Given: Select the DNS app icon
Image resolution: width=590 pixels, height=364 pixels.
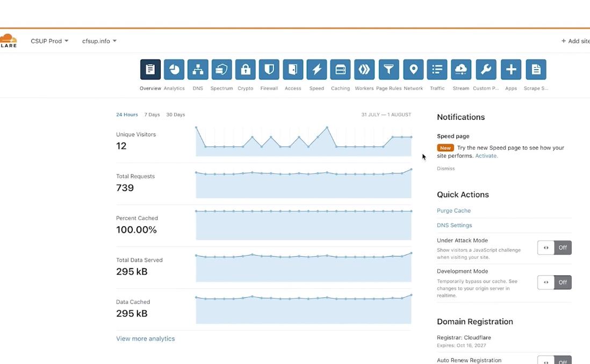Looking at the screenshot, I should pyautogui.click(x=198, y=69).
